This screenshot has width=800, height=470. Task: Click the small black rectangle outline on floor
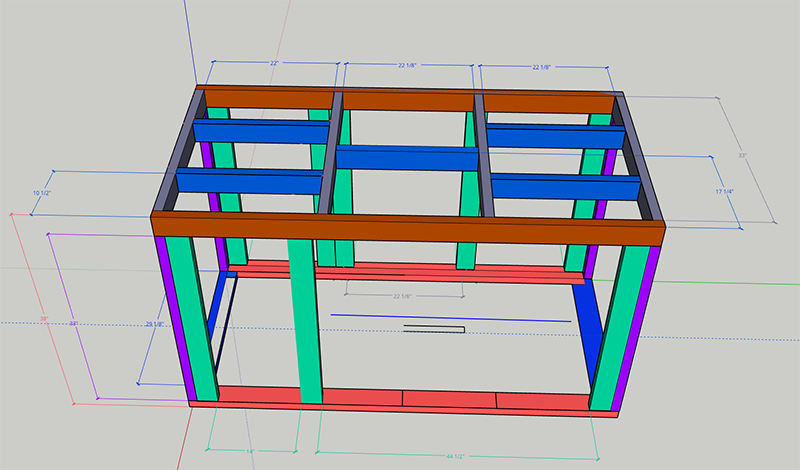click(x=434, y=329)
